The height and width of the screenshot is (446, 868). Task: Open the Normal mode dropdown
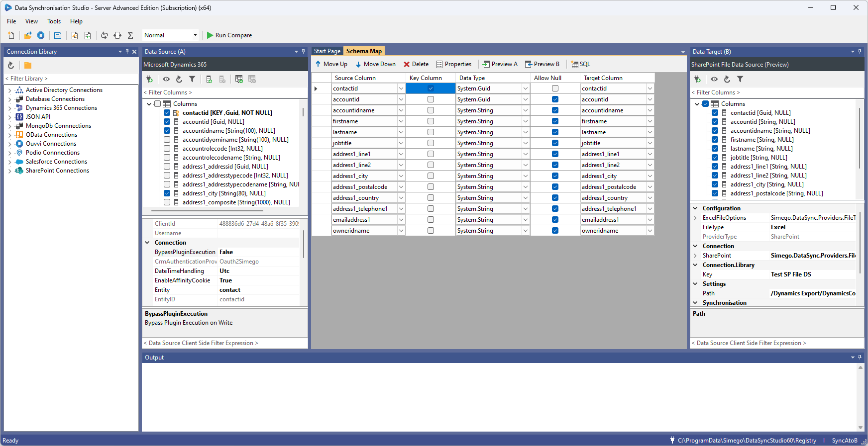195,35
